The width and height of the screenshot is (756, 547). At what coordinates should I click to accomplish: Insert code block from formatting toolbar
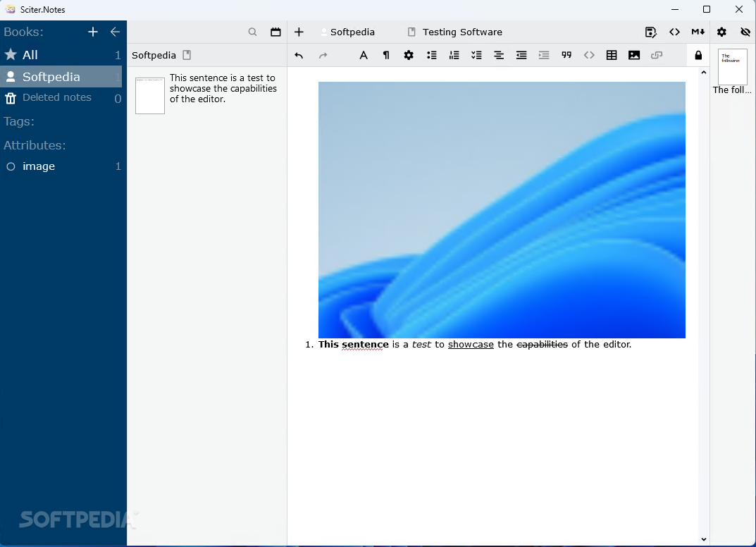pos(589,56)
